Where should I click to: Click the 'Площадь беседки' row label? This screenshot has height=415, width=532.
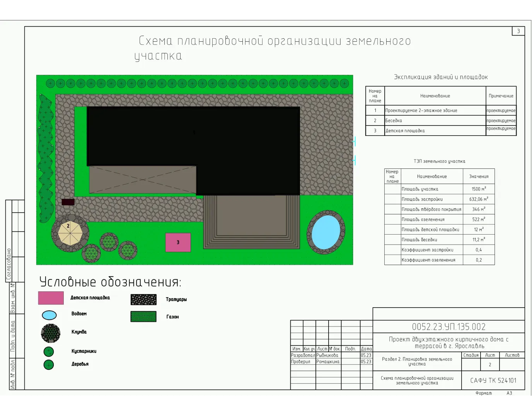[419, 240]
